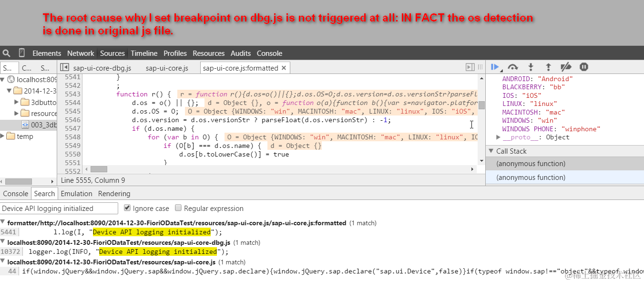Open the Timeline panel tab

[144, 53]
